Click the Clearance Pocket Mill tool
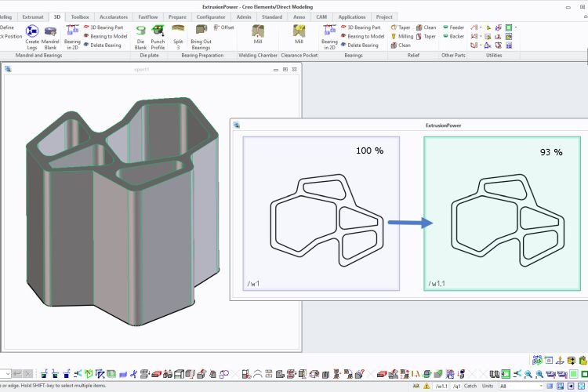Viewport: 588px width, 392px height. [x=299, y=34]
